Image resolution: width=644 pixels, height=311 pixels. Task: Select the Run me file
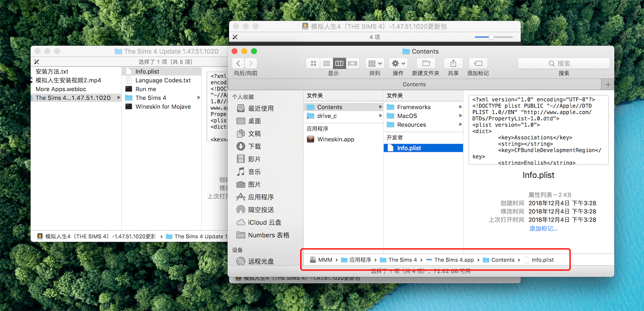(161, 89)
